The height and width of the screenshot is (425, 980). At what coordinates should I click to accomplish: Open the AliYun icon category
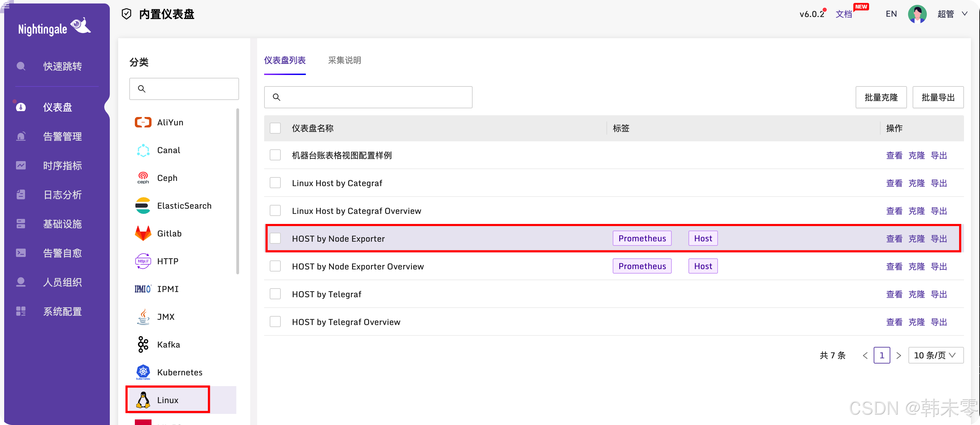pos(143,123)
